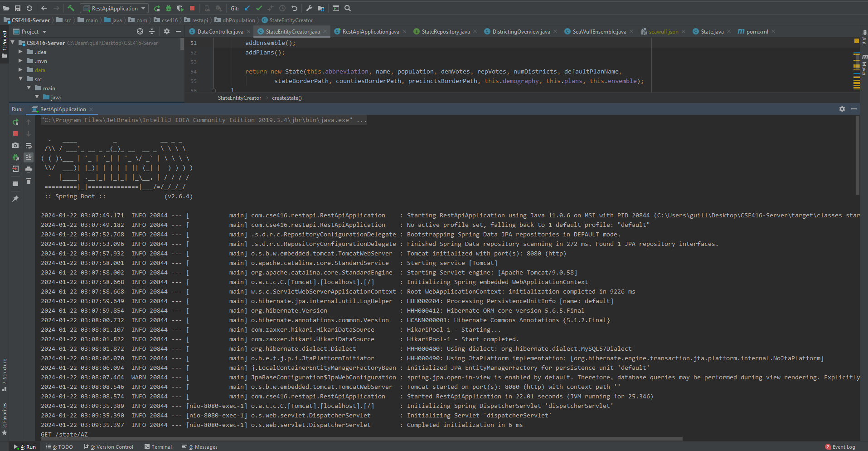Stop the application with the top toolbar stop button
This screenshot has height=451, width=868.
[x=192, y=8]
